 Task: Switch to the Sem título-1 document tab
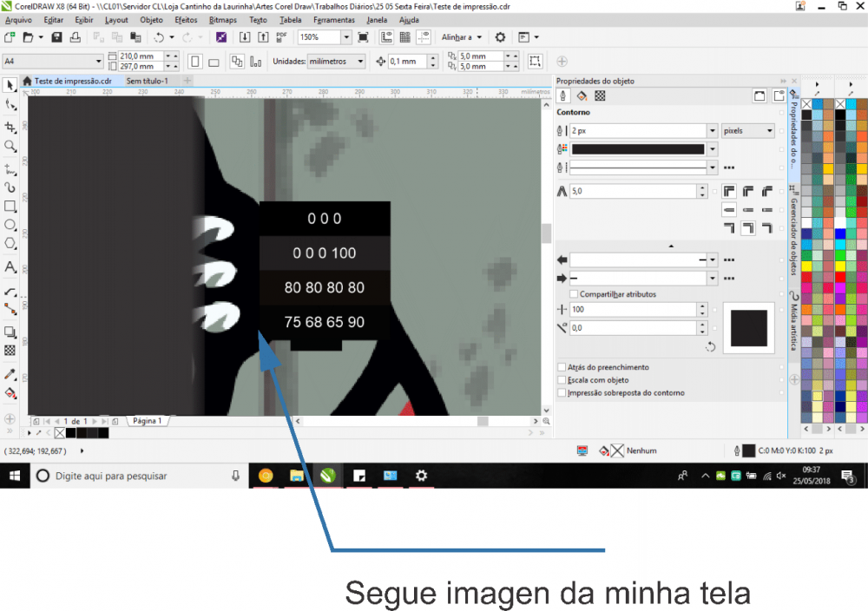(x=147, y=81)
